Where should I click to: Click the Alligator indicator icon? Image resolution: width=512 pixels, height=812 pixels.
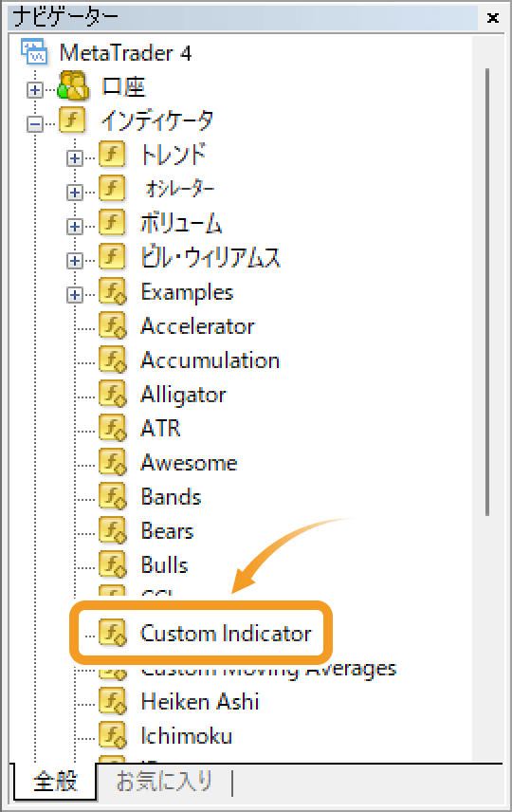[x=112, y=394]
